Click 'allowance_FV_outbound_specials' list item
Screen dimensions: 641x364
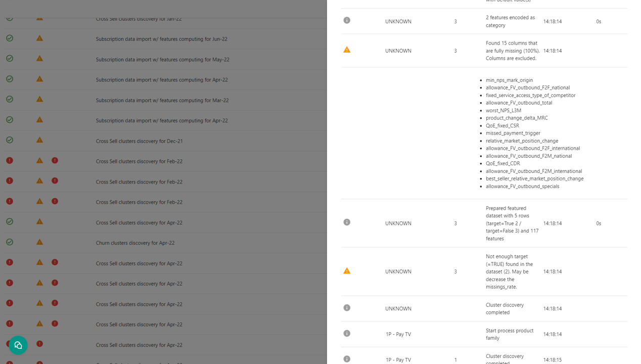click(x=522, y=187)
